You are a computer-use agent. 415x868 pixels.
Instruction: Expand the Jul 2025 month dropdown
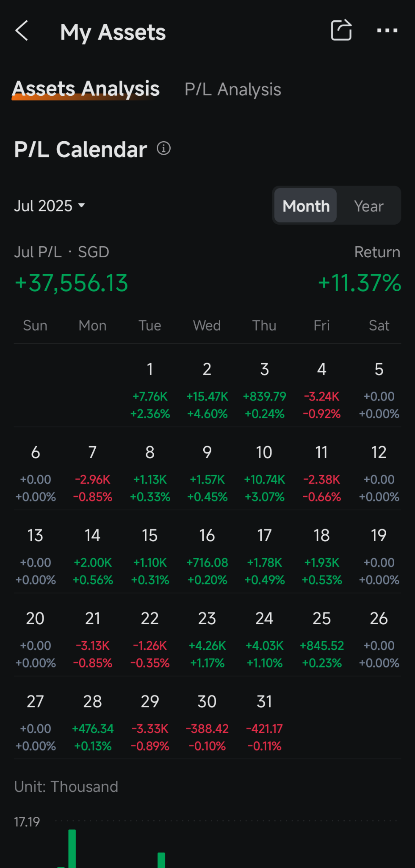point(50,206)
